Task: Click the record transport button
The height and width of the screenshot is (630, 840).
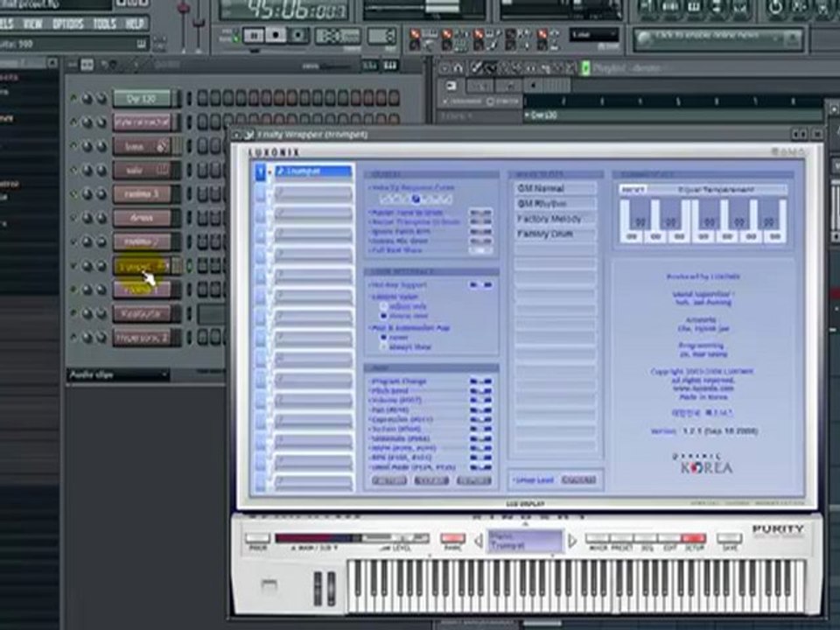Action: [x=297, y=35]
